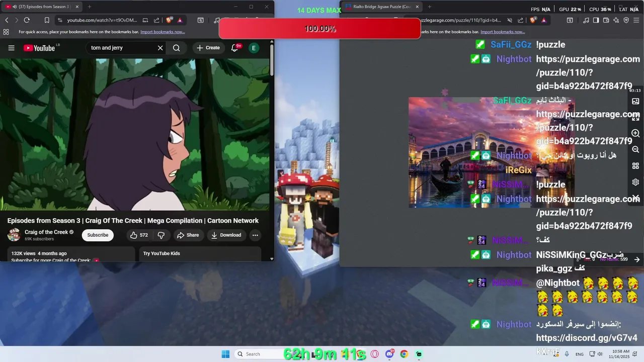644x362 pixels.
Task: Share the puzzle page URL from address bar
Action: [521, 20]
